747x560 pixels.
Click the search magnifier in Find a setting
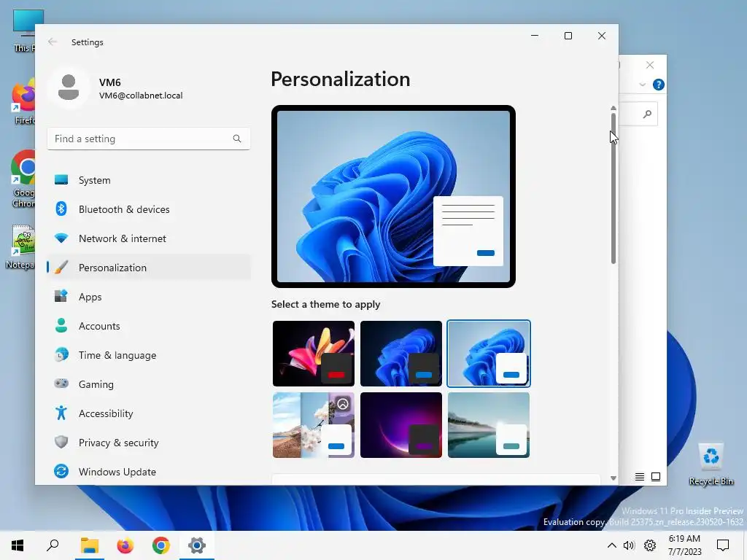(x=237, y=139)
